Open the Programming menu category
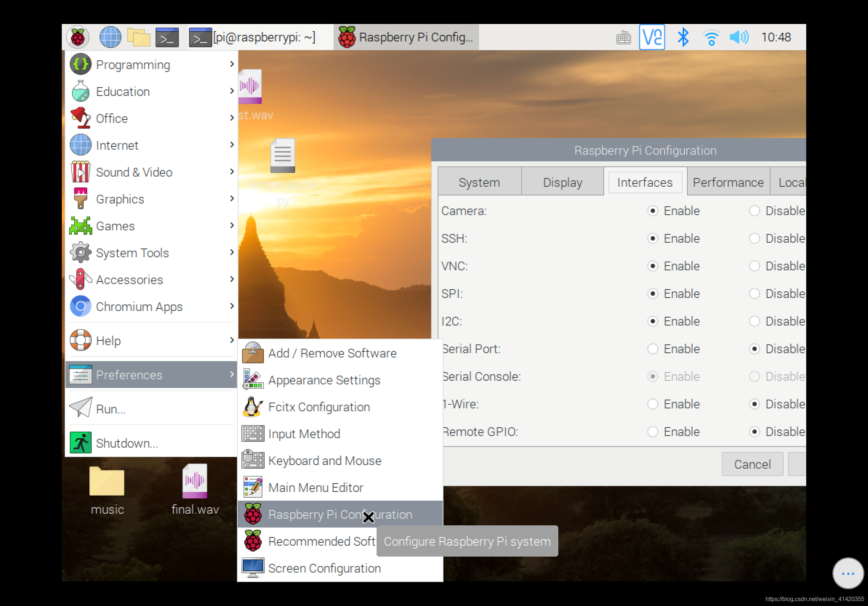 tap(151, 64)
